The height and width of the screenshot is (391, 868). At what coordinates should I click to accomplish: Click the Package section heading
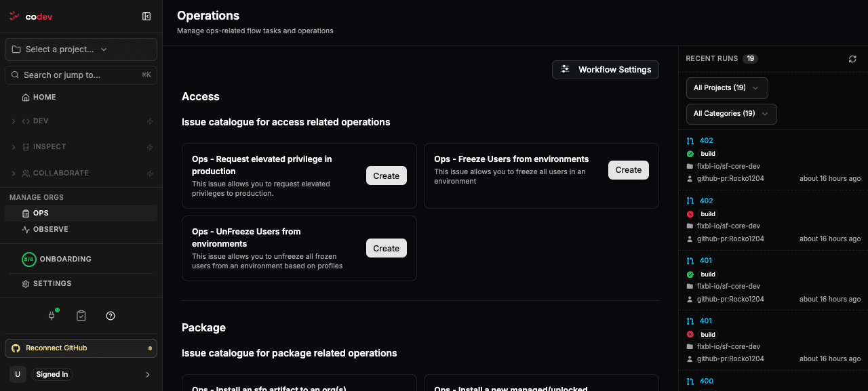pyautogui.click(x=203, y=328)
